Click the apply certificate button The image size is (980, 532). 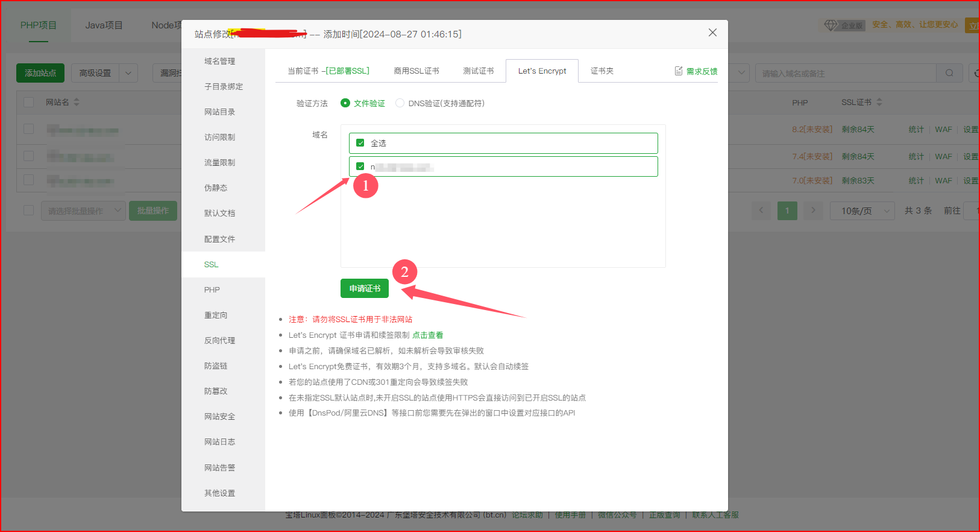point(365,288)
